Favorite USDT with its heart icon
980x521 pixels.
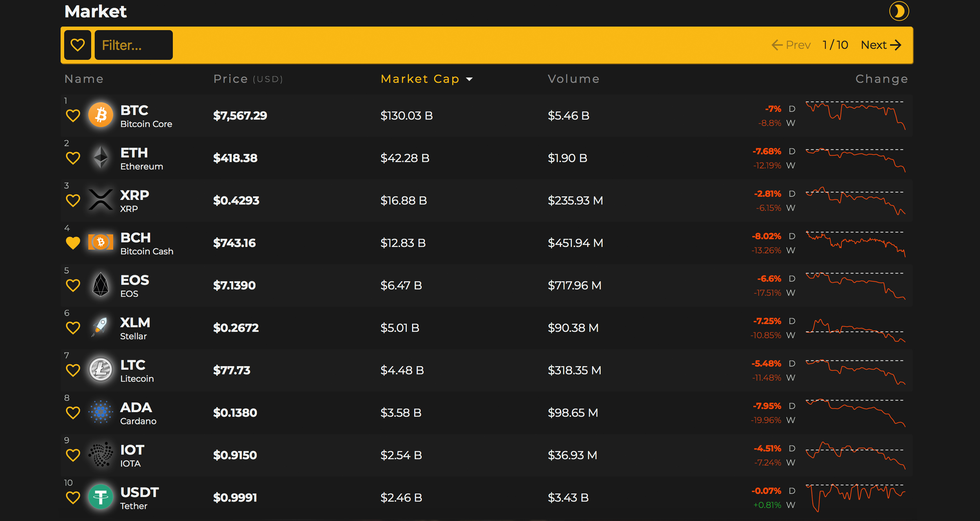coord(73,497)
